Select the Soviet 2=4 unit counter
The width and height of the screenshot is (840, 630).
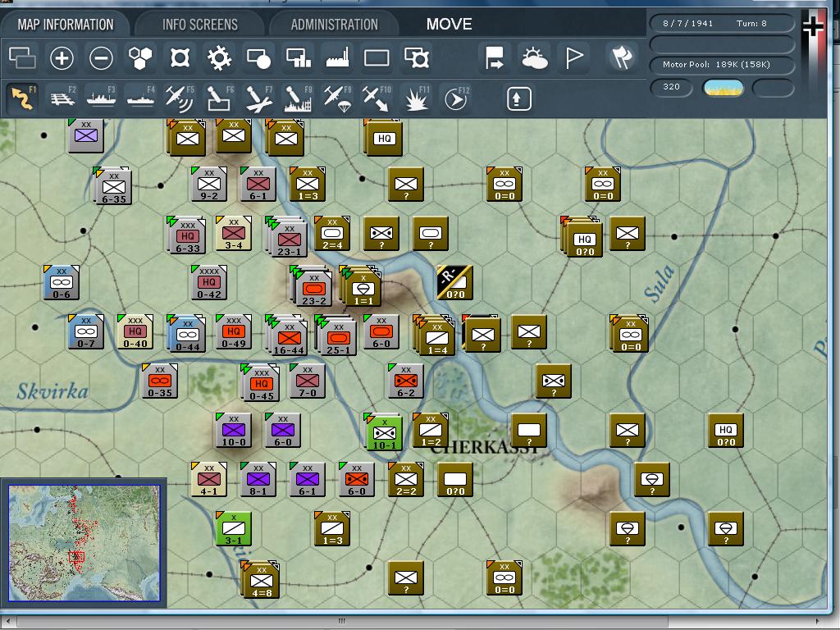point(332,233)
